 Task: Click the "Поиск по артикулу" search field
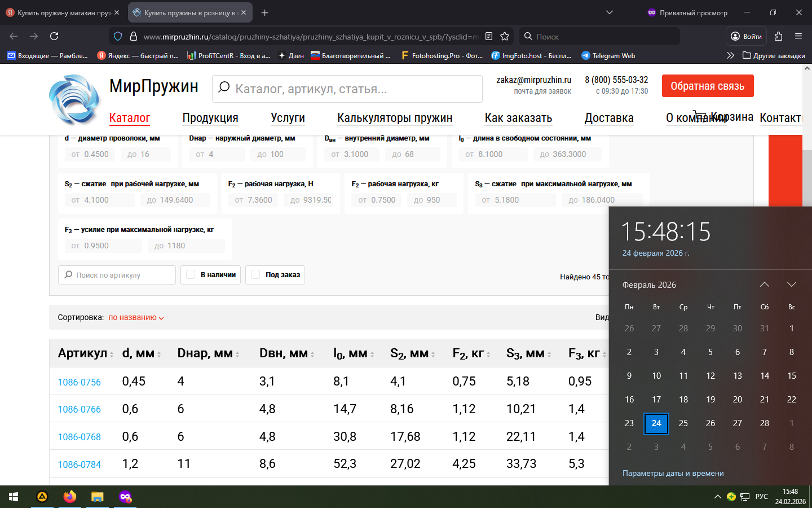click(x=117, y=275)
